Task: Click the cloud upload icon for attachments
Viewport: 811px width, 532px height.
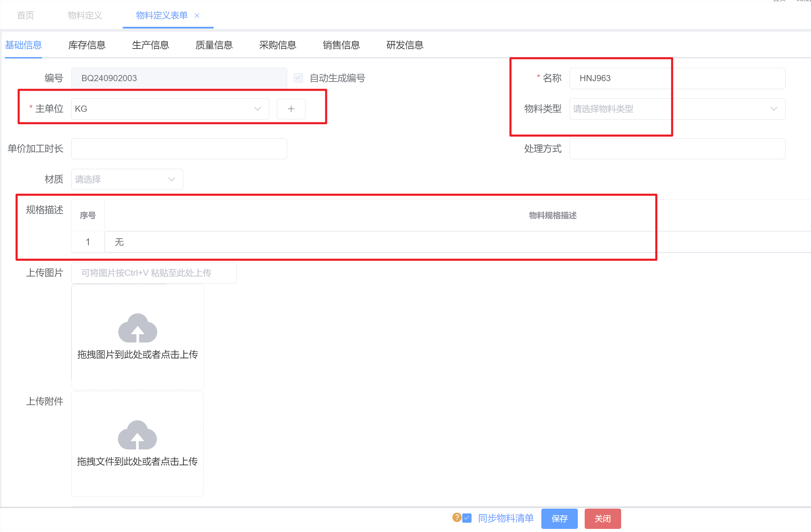Action: pos(137,435)
